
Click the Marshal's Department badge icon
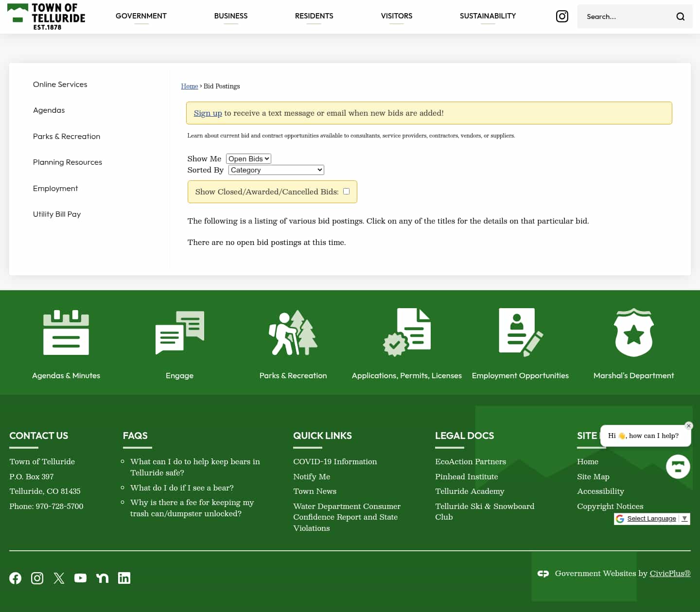click(x=633, y=332)
